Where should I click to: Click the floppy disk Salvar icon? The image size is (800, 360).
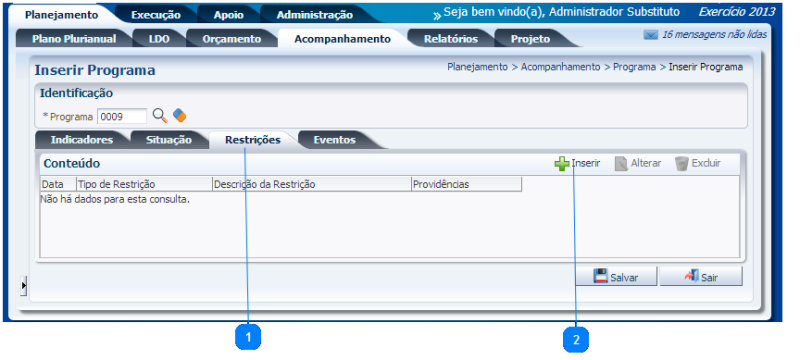pos(601,276)
